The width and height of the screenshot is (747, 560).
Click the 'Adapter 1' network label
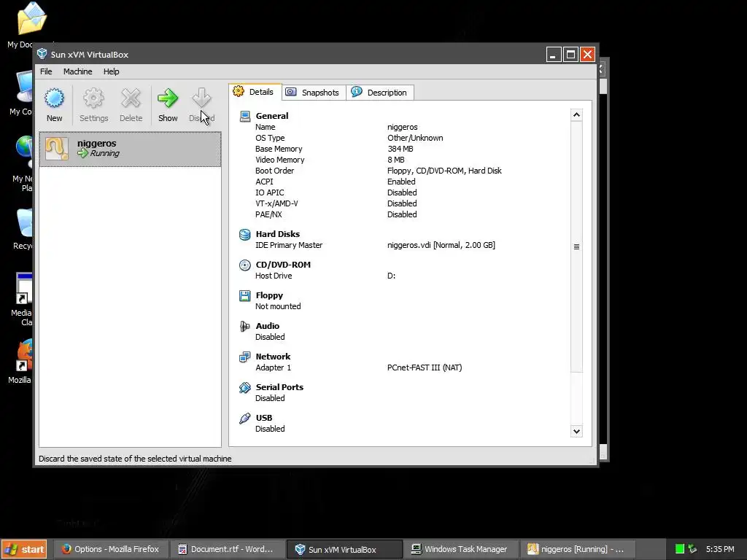pos(273,367)
